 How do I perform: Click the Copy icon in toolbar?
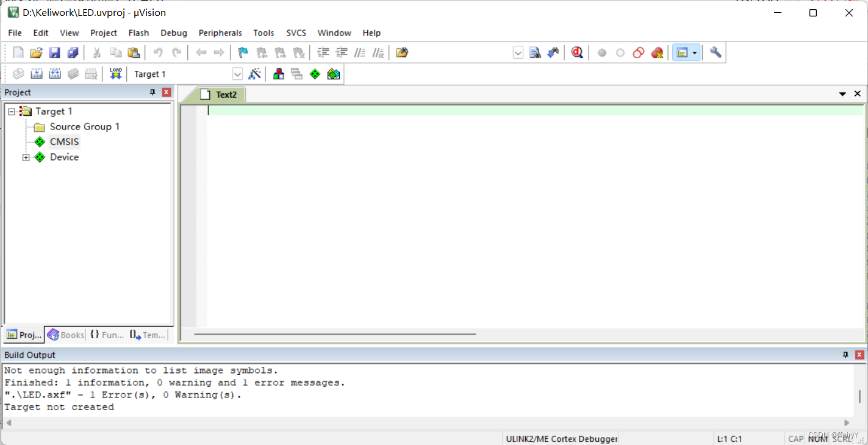(x=115, y=52)
